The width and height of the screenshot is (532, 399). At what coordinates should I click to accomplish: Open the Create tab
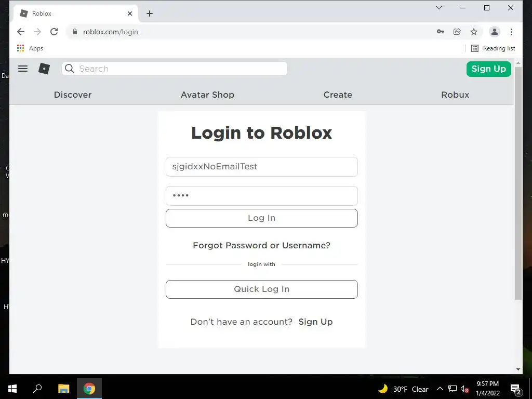pyautogui.click(x=338, y=95)
